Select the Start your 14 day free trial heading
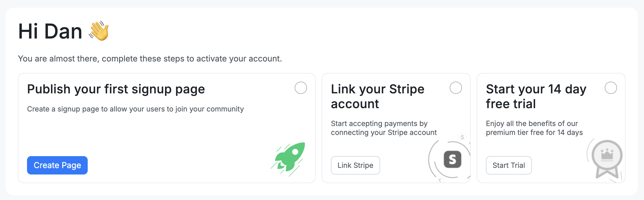The image size is (644, 200). click(x=536, y=96)
